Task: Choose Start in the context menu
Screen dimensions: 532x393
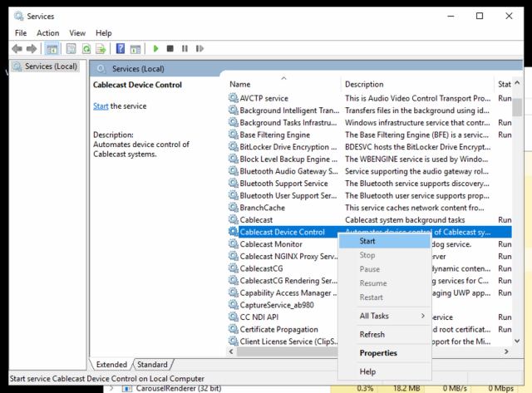Action: coord(367,241)
